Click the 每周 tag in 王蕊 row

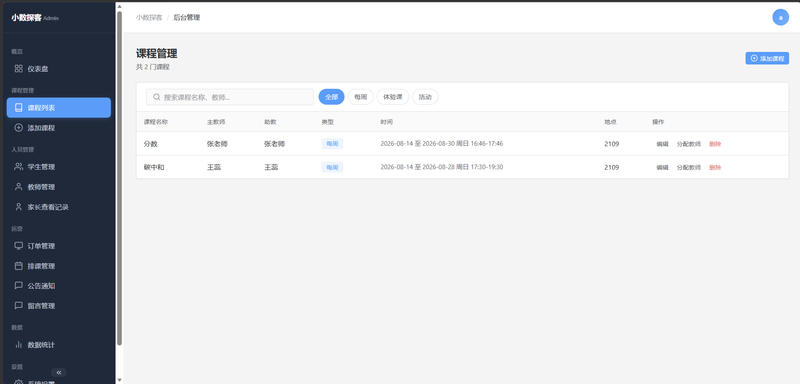332,167
